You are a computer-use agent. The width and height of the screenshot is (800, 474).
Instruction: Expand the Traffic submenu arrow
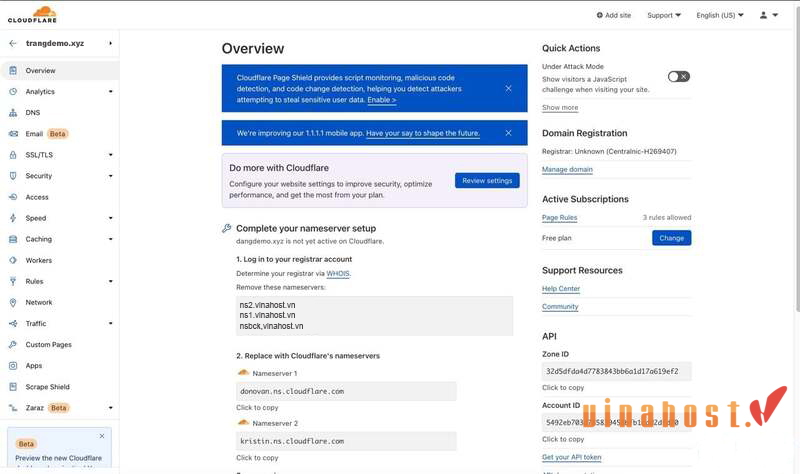coord(111,323)
